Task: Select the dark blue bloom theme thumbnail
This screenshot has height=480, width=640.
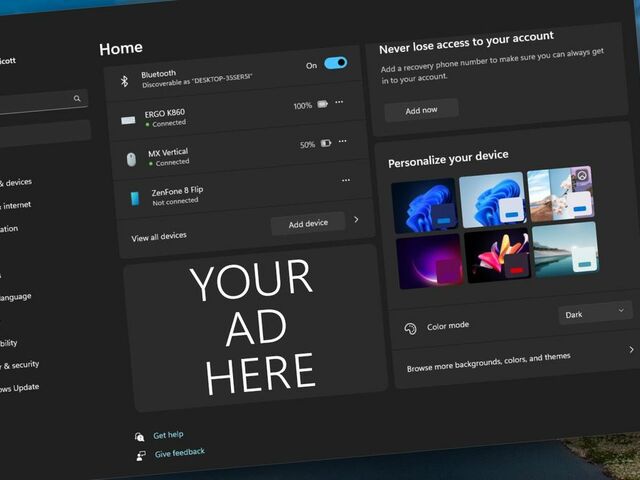Action: 424,206
